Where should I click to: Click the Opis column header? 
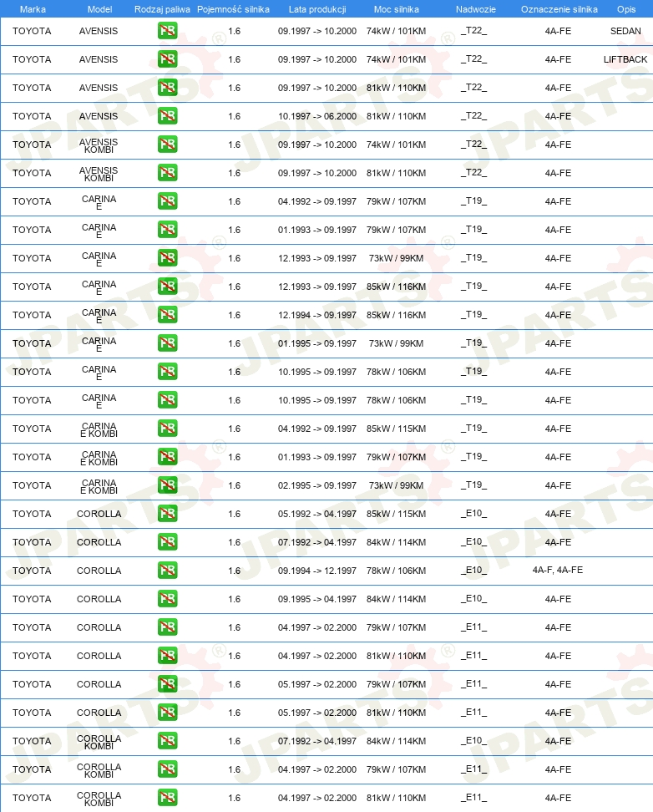(626, 9)
